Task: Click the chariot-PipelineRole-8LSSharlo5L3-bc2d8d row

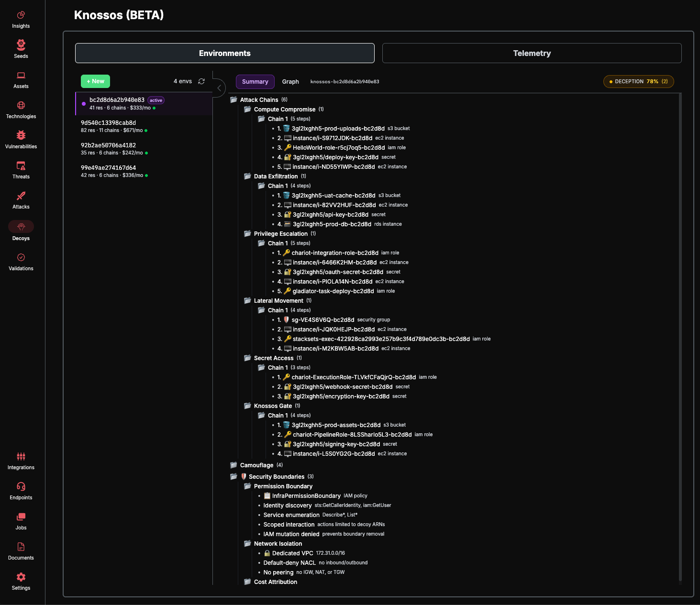Action: point(355,434)
